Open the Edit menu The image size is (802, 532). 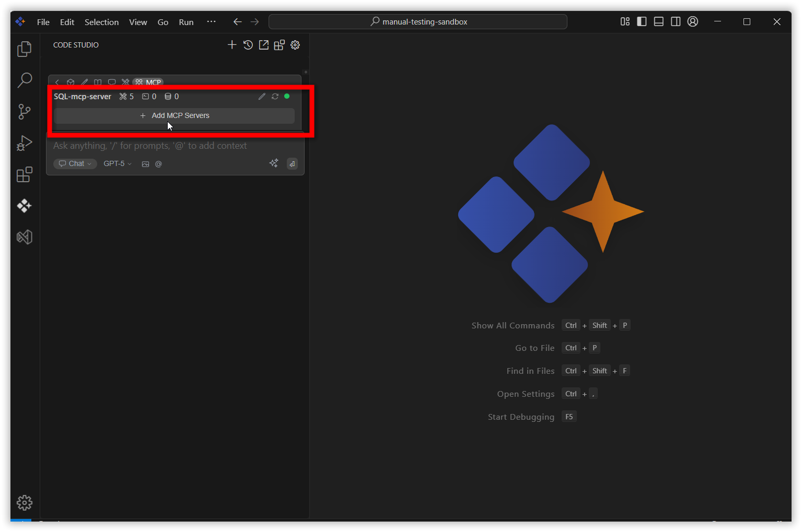click(67, 22)
